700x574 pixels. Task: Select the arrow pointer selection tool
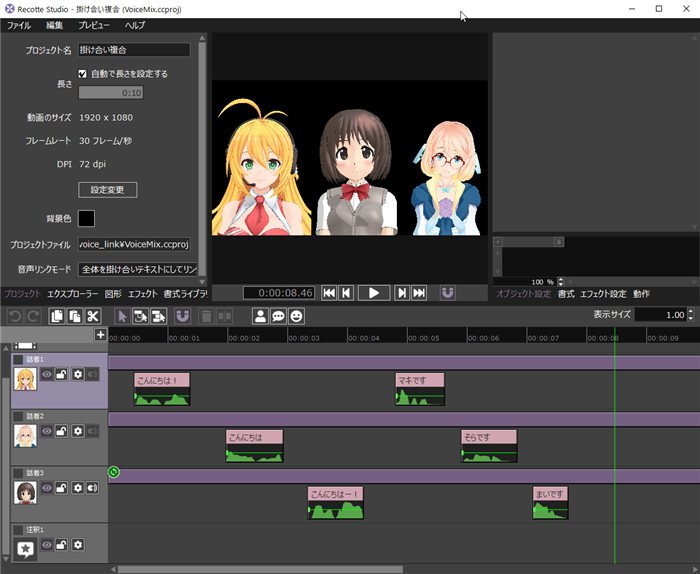click(x=122, y=316)
